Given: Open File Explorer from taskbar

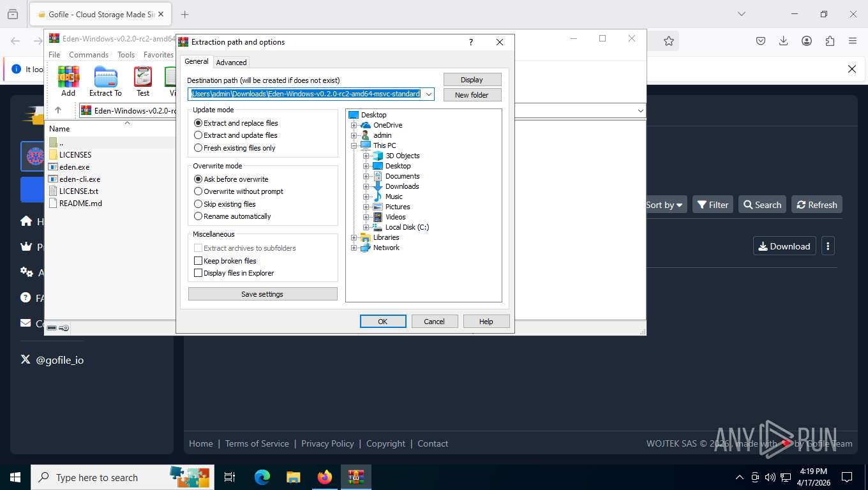Looking at the screenshot, I should (x=293, y=477).
